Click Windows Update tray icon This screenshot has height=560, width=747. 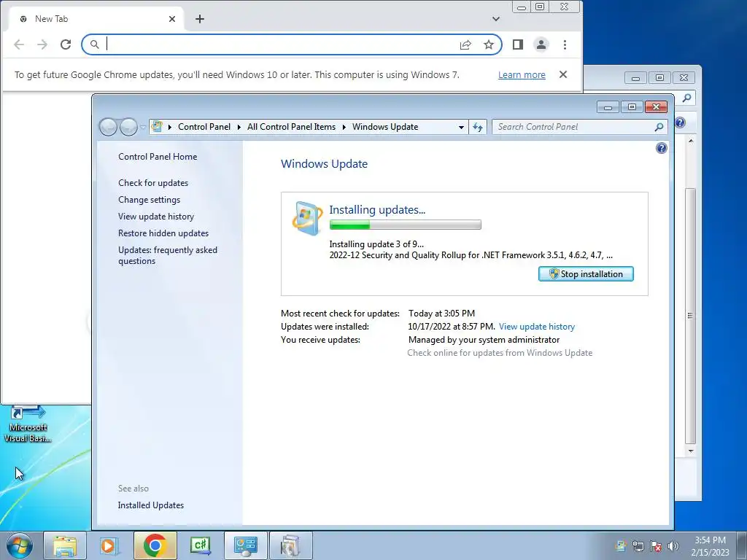[621, 545]
